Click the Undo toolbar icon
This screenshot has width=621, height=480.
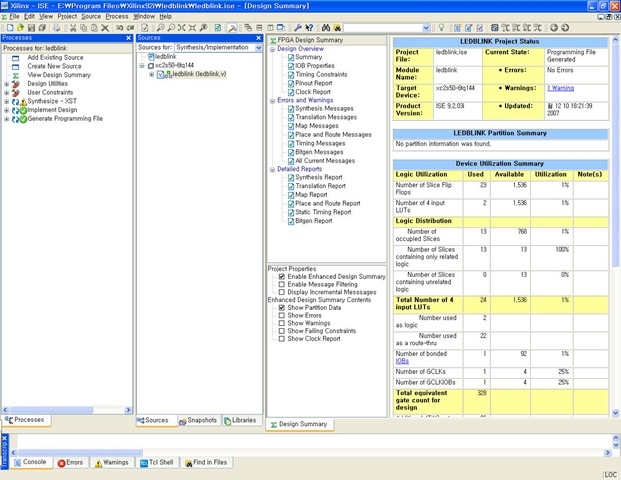point(119,27)
